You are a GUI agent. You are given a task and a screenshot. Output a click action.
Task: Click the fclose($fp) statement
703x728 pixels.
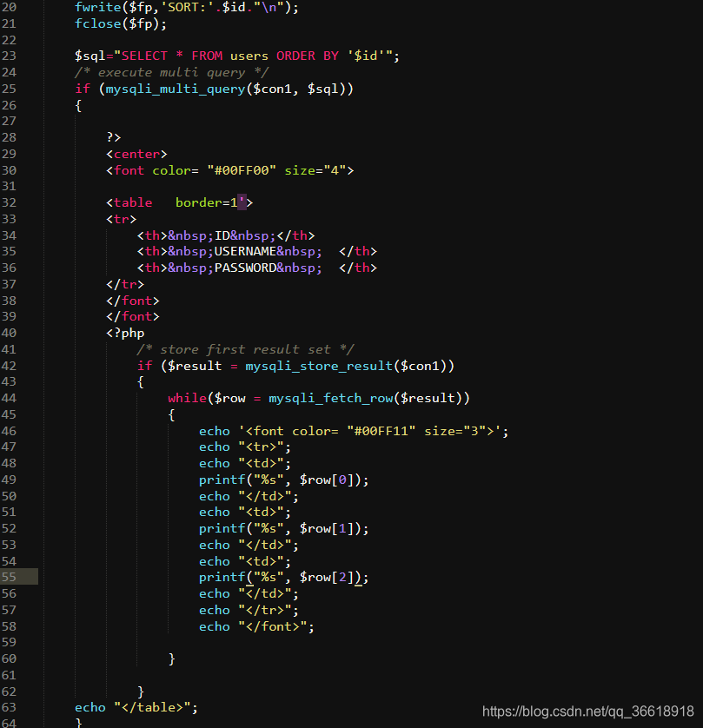(121, 23)
